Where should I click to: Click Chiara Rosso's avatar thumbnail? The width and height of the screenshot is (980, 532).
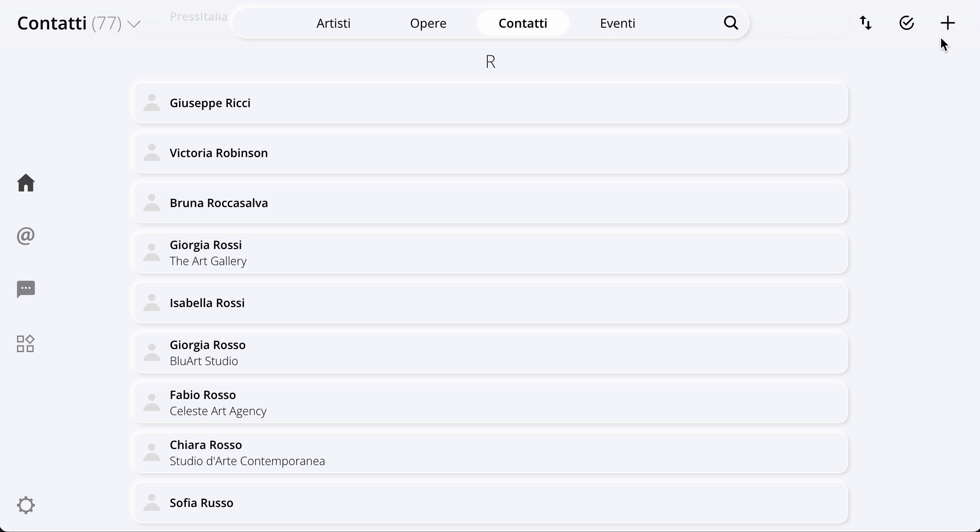pos(152,453)
